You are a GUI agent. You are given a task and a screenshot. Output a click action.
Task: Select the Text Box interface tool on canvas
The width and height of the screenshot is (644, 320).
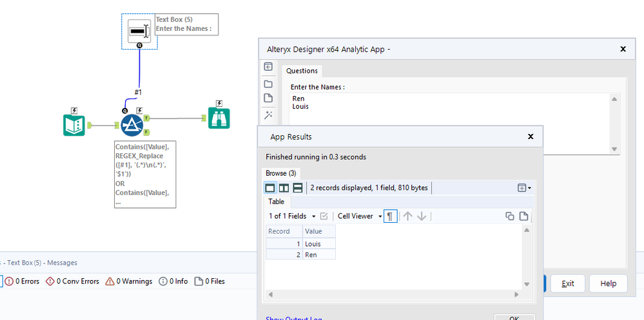[139, 31]
